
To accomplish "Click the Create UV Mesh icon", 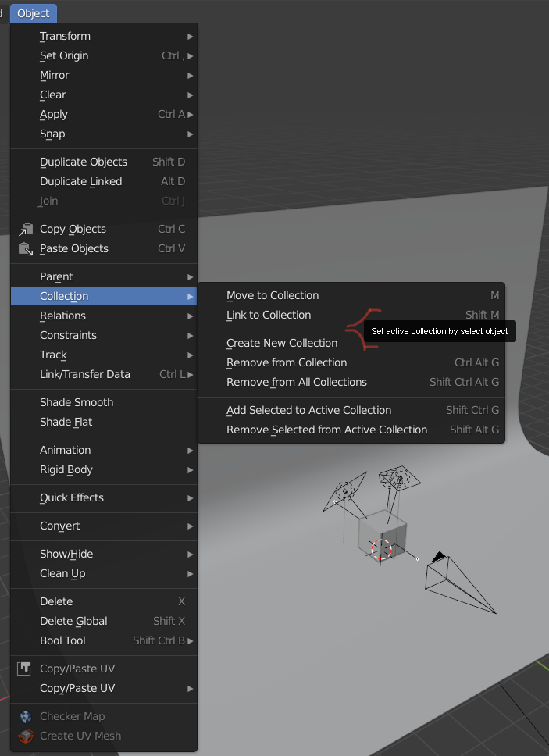I will [26, 736].
